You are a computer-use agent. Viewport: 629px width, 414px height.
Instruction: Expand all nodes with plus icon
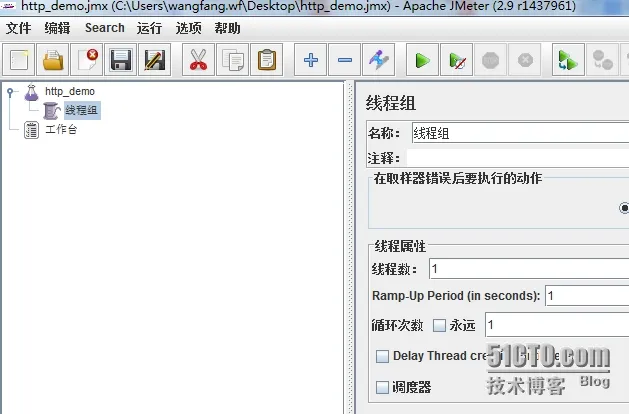[x=310, y=60]
